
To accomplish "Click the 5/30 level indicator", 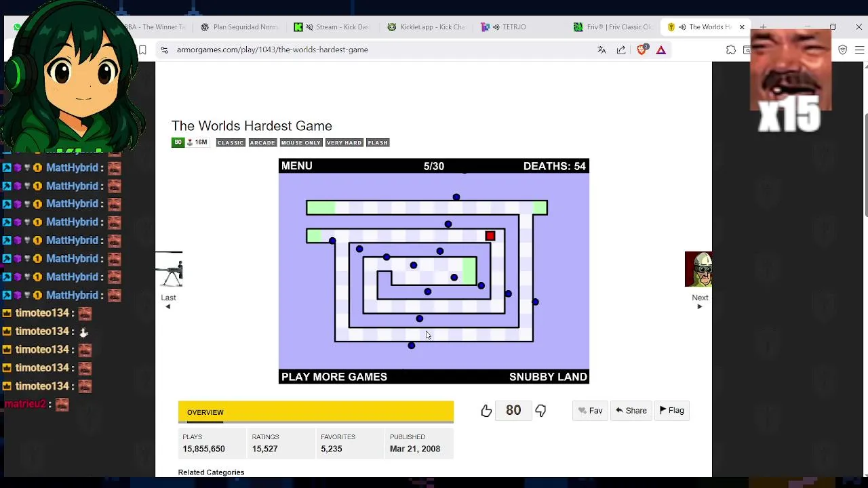I will (x=434, y=166).
